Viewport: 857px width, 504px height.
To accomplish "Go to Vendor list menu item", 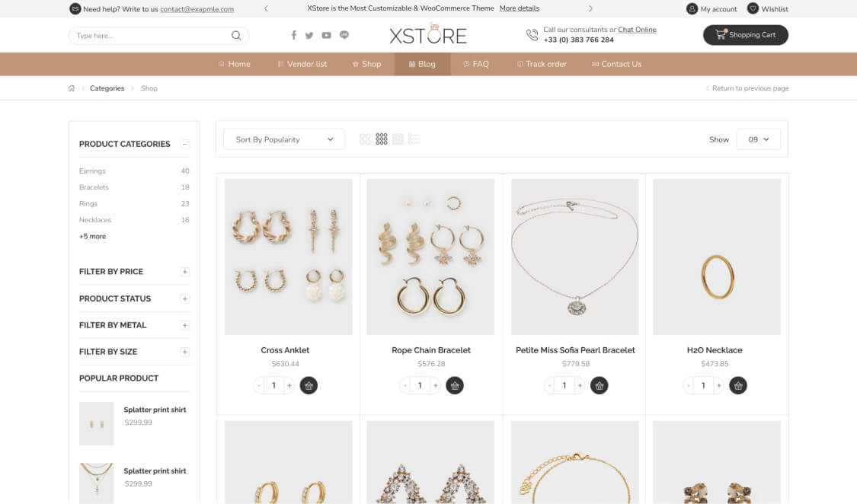I will [x=302, y=64].
